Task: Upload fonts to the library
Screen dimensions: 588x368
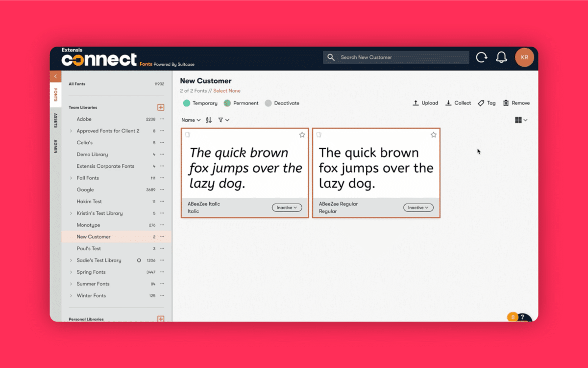Action: click(425, 103)
